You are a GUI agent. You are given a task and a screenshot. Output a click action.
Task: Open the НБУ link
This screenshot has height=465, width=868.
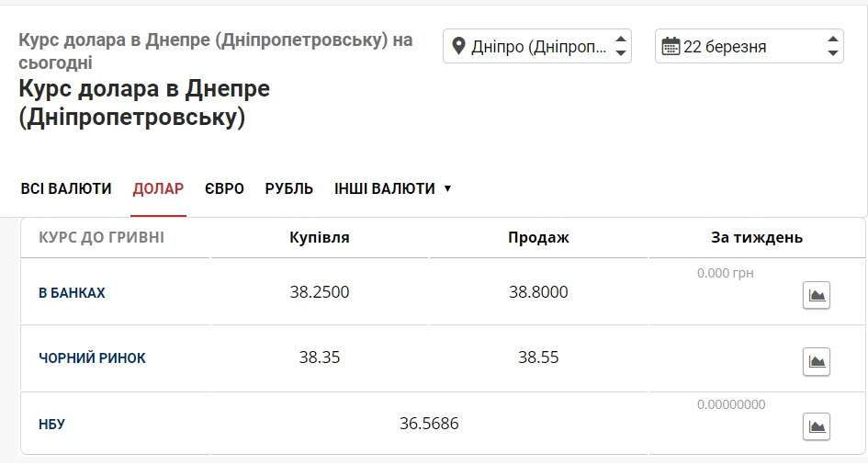(51, 425)
